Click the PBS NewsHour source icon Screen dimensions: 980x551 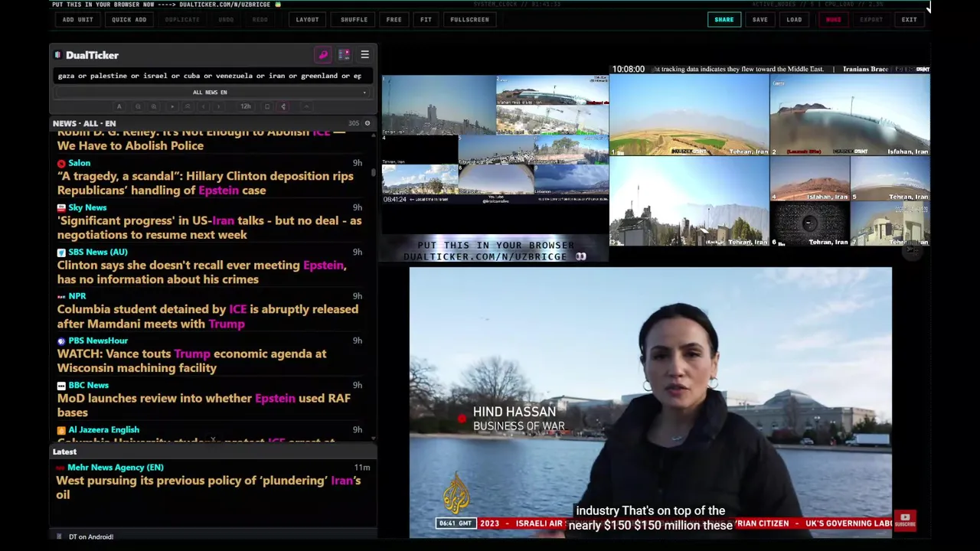(61, 341)
